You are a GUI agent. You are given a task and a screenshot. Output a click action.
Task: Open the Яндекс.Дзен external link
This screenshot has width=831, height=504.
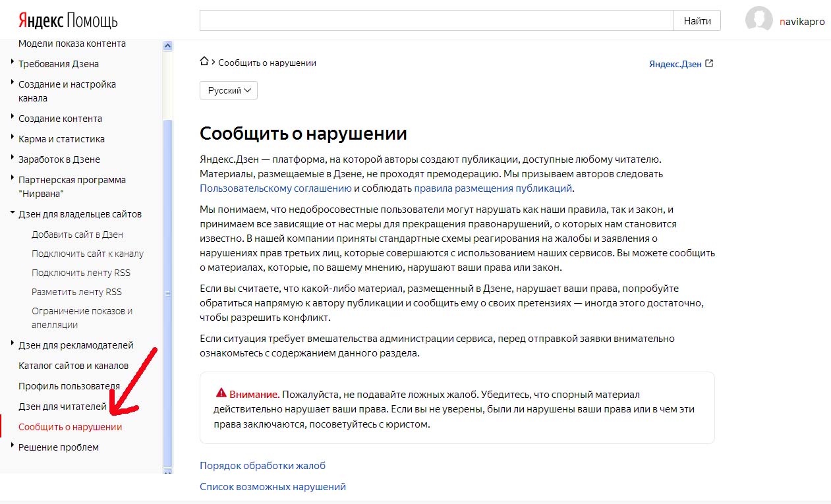pos(681,64)
